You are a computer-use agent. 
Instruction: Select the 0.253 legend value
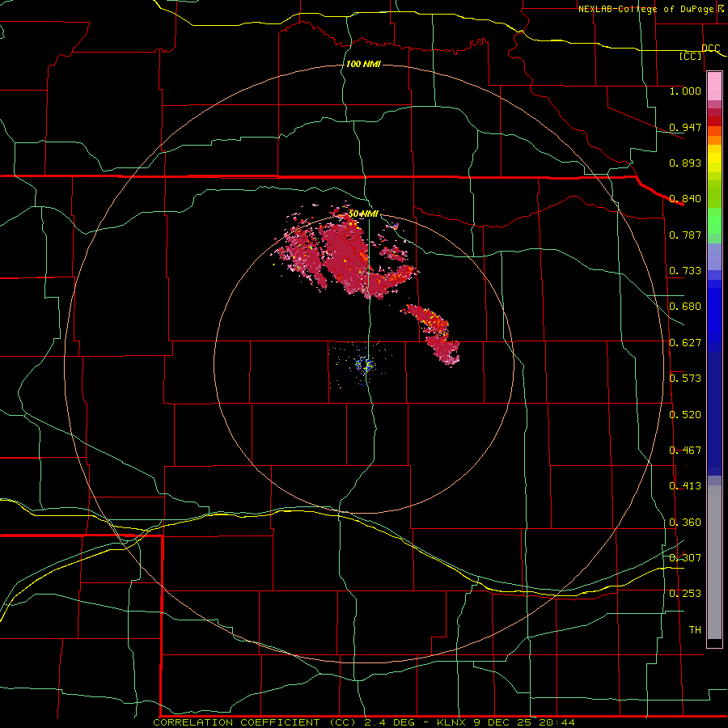click(685, 594)
